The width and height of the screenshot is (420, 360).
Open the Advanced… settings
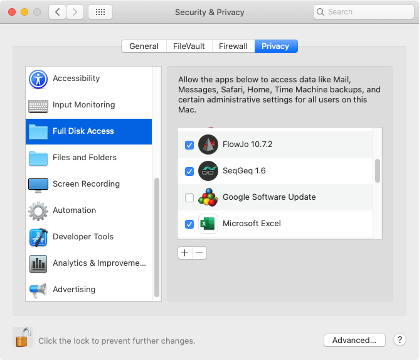tap(354, 340)
